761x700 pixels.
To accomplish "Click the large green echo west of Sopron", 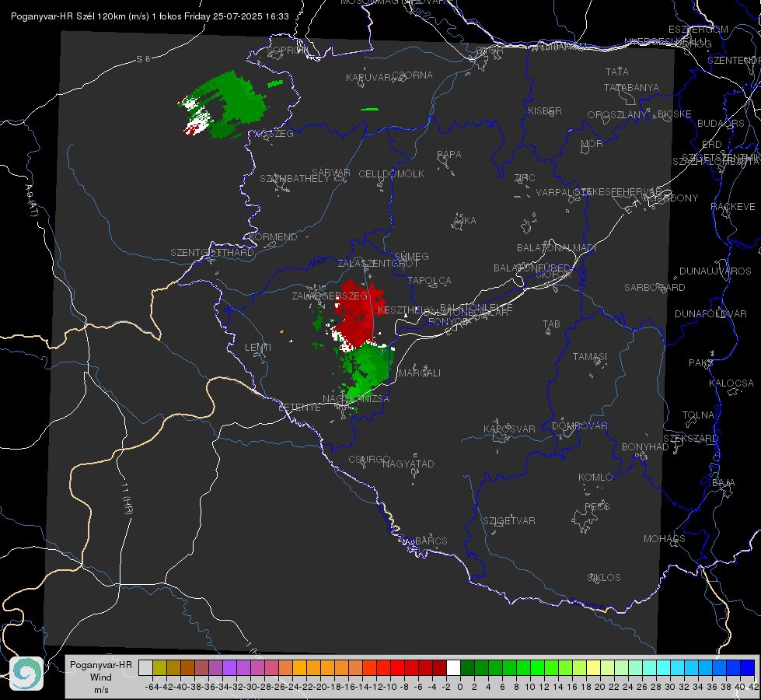I will click(x=232, y=103).
